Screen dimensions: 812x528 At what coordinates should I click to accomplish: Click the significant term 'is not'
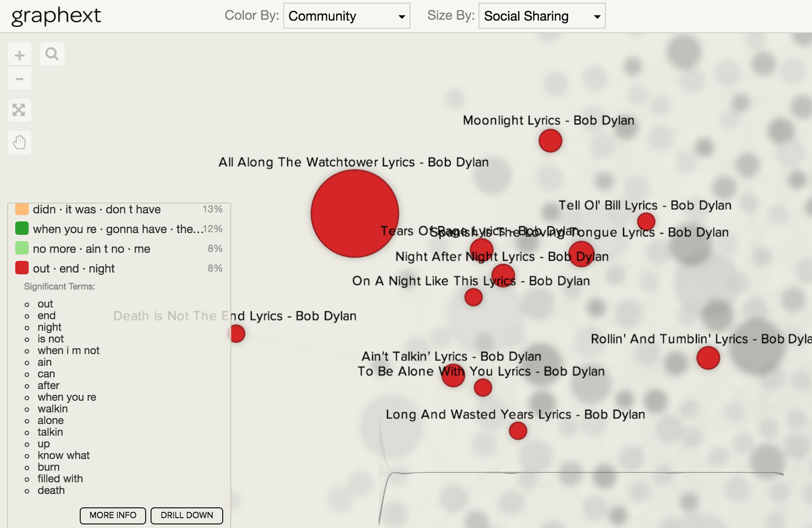(x=51, y=339)
